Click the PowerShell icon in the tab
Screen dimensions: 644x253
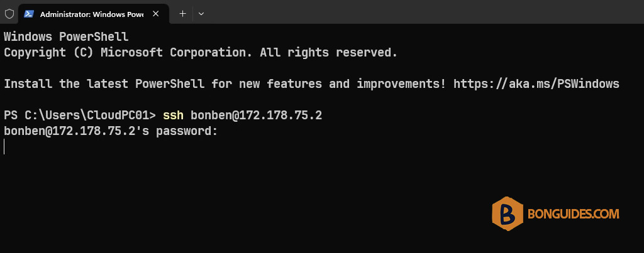click(28, 14)
